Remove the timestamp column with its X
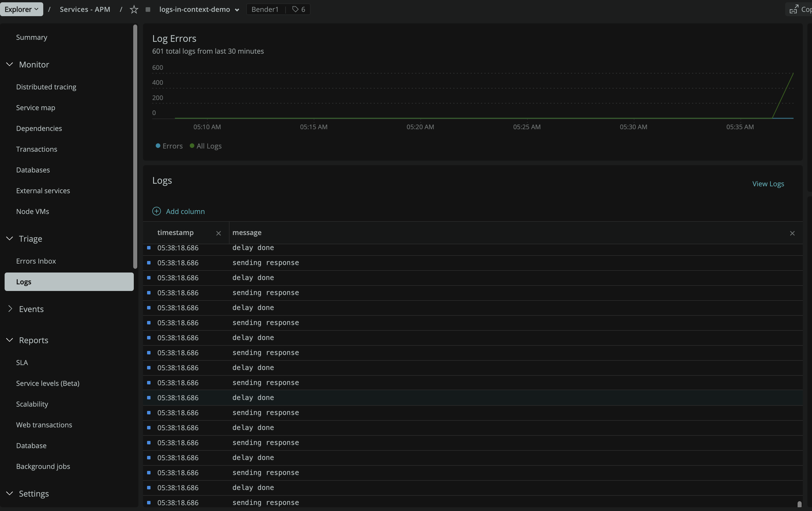The width and height of the screenshot is (812, 511). 219,233
